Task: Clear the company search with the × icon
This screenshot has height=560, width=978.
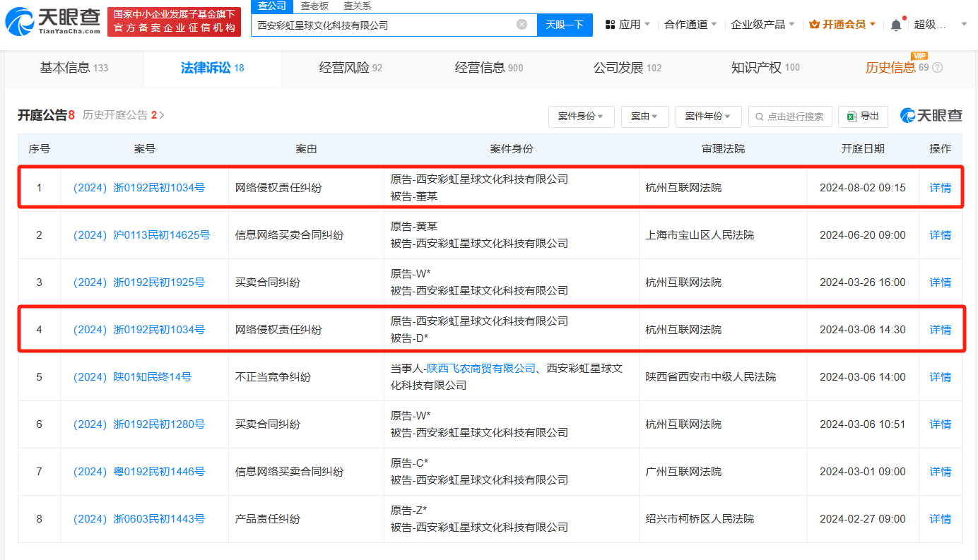Action: (x=522, y=25)
